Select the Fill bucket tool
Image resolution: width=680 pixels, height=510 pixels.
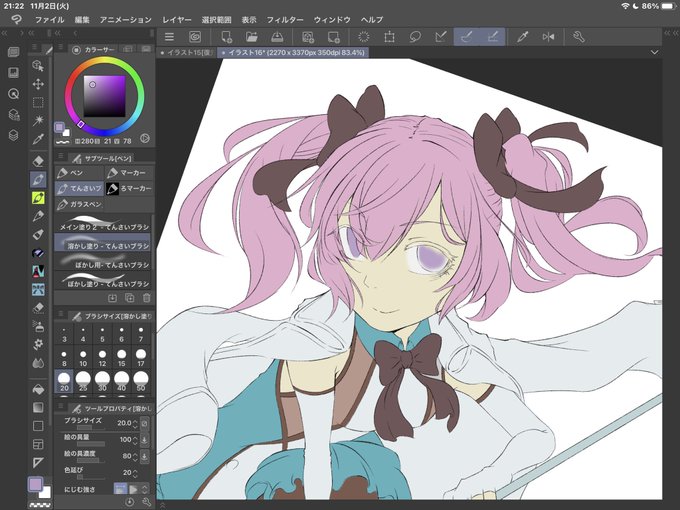38,389
